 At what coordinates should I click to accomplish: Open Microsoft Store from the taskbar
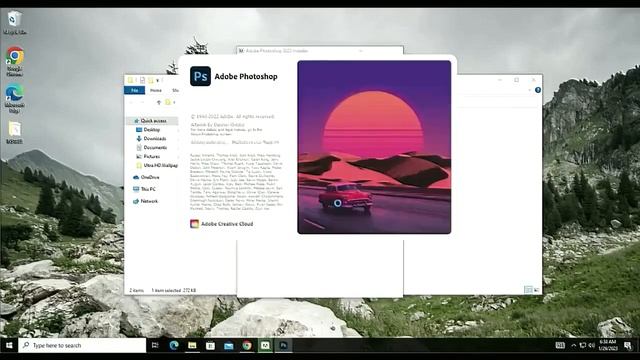[x=210, y=345]
